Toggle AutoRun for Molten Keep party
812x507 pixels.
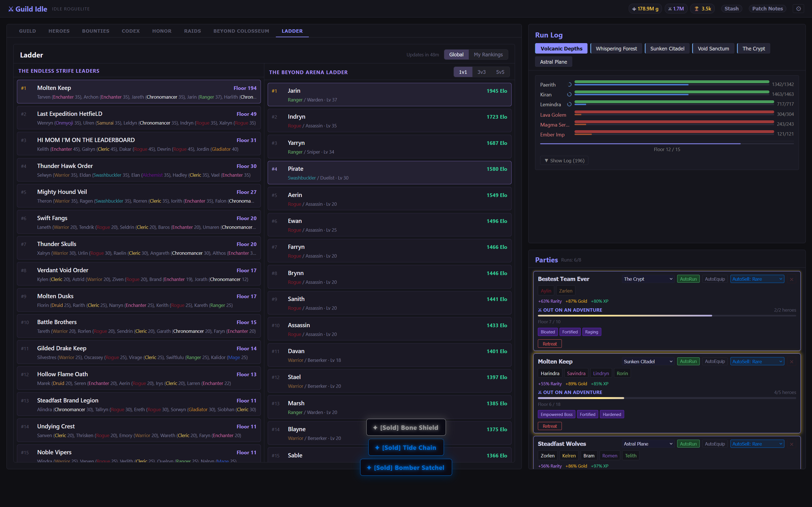[688, 361]
